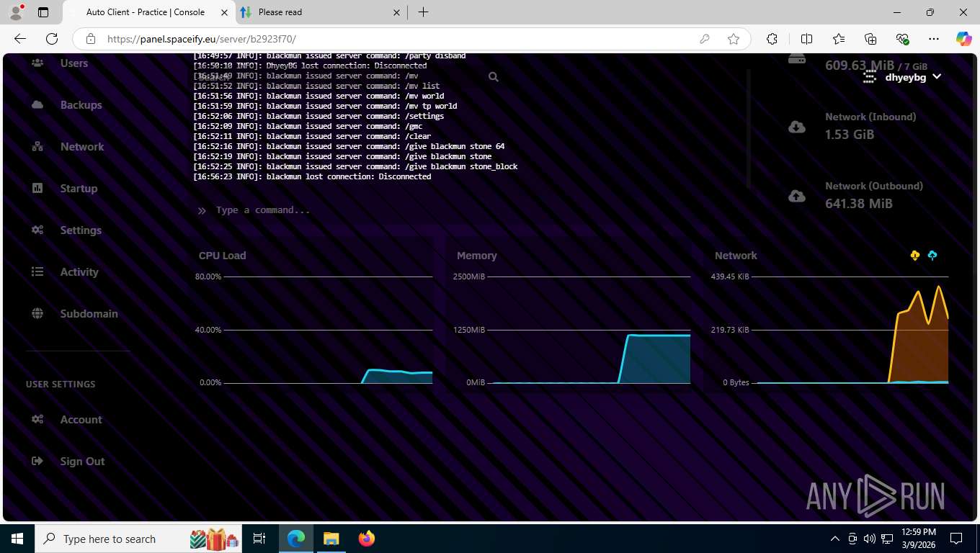The image size is (980, 553).
Task: Open File Explorer from the taskbar
Action: 331,539
